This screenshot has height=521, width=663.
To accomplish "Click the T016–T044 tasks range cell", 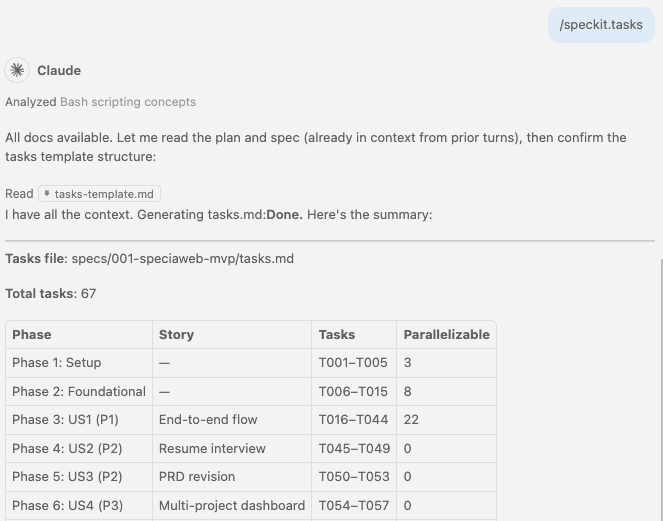I will 353,420.
